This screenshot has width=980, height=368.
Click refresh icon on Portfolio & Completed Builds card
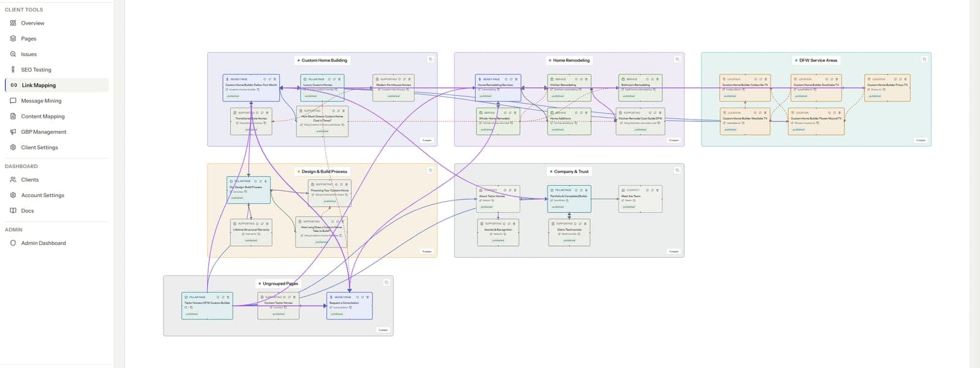(581, 190)
